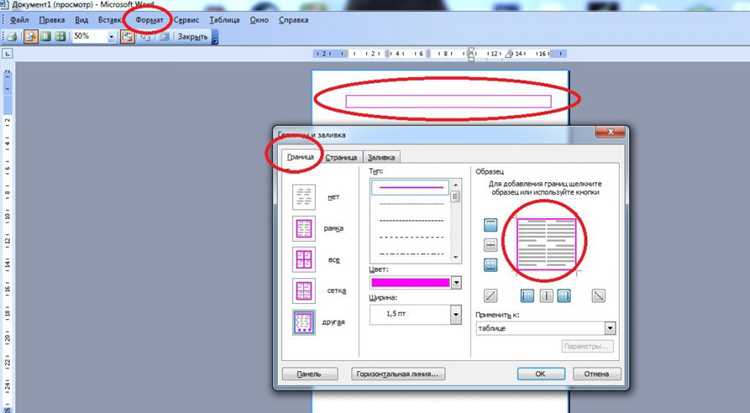
Task: Switch to the Граница tab
Action: click(x=300, y=156)
